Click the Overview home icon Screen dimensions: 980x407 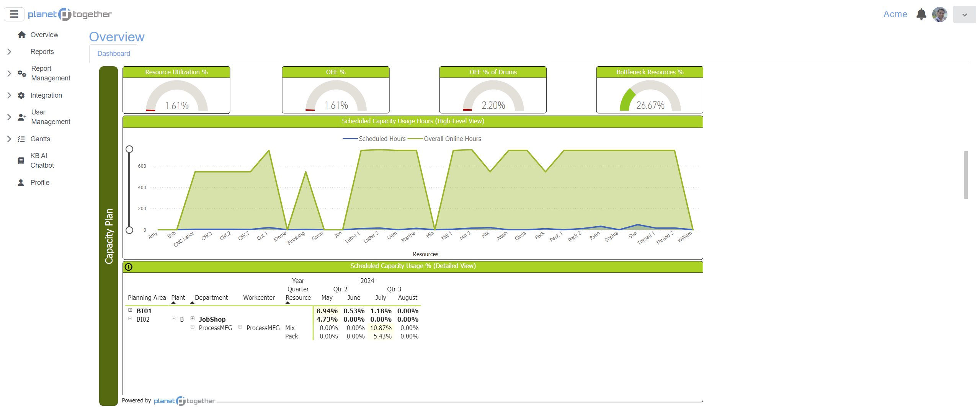pyautogui.click(x=21, y=35)
